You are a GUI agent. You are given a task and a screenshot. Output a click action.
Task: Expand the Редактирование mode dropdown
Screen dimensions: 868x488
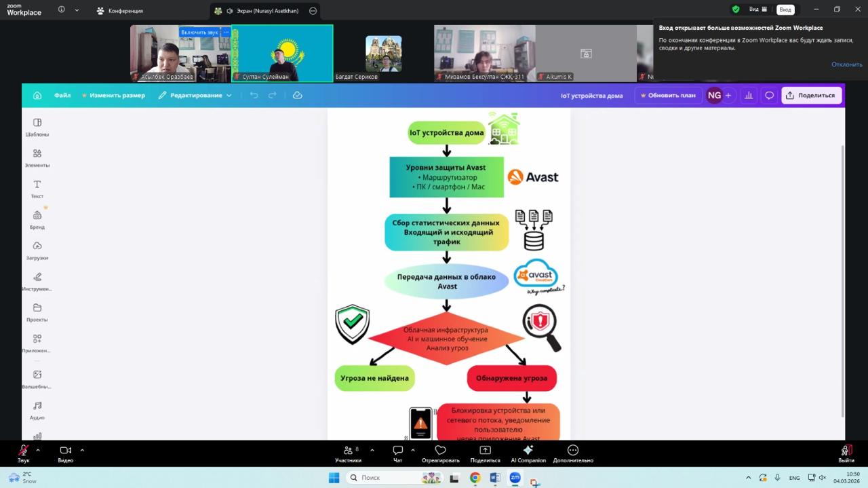tap(195, 96)
